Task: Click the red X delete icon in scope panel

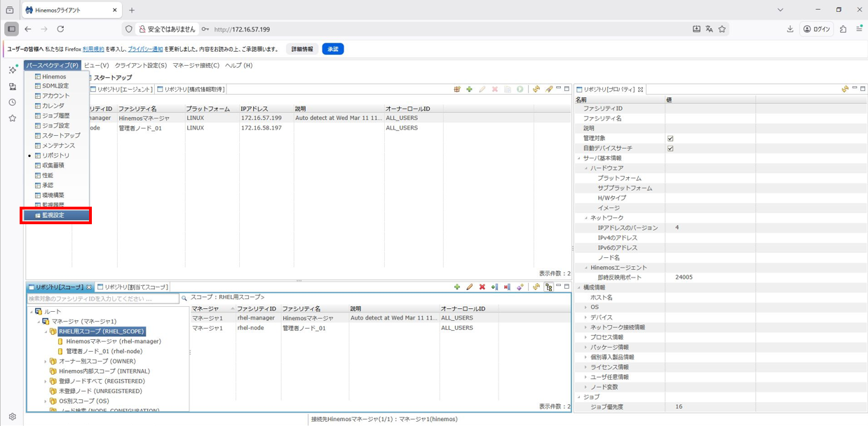Action: pyautogui.click(x=482, y=287)
